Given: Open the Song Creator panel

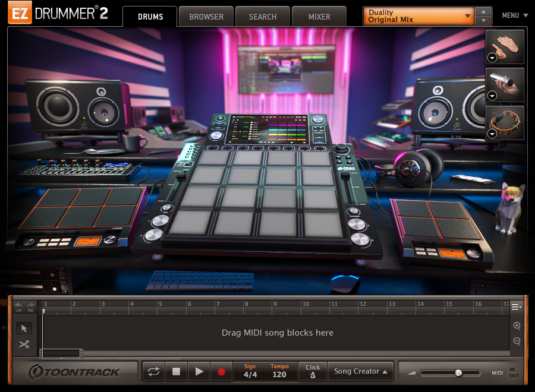Looking at the screenshot, I should 360,371.
